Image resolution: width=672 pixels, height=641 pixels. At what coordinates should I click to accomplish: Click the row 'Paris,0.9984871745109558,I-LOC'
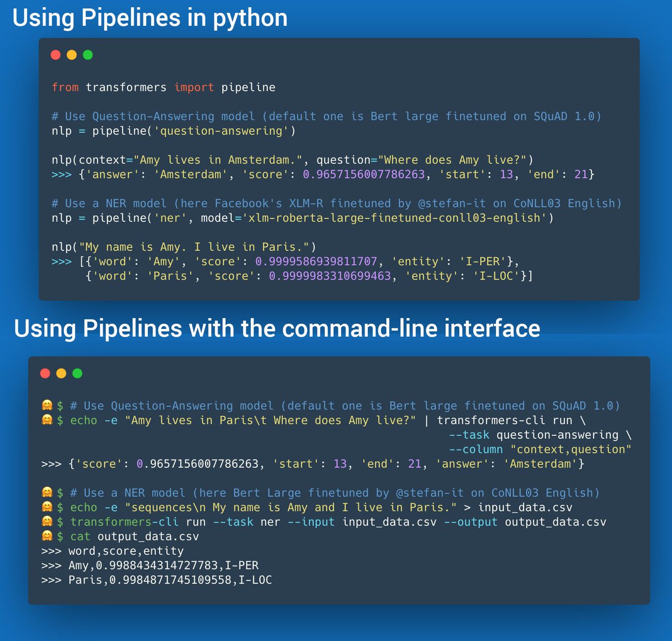click(170, 580)
